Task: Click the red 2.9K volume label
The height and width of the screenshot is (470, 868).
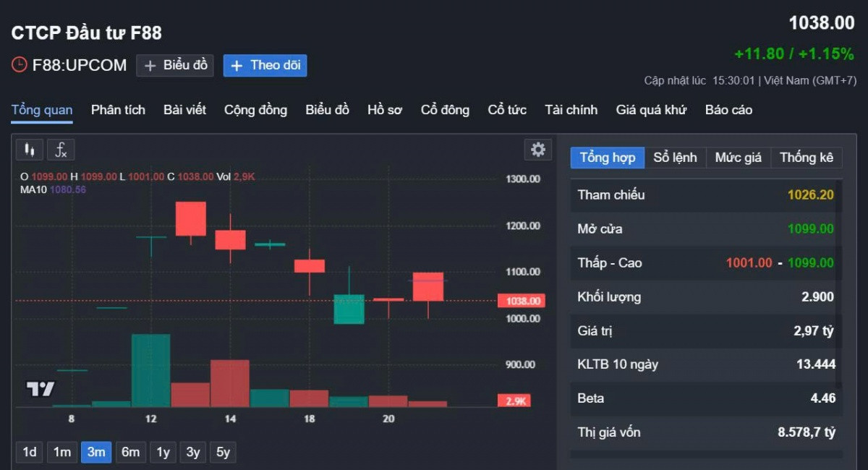Action: pos(514,401)
